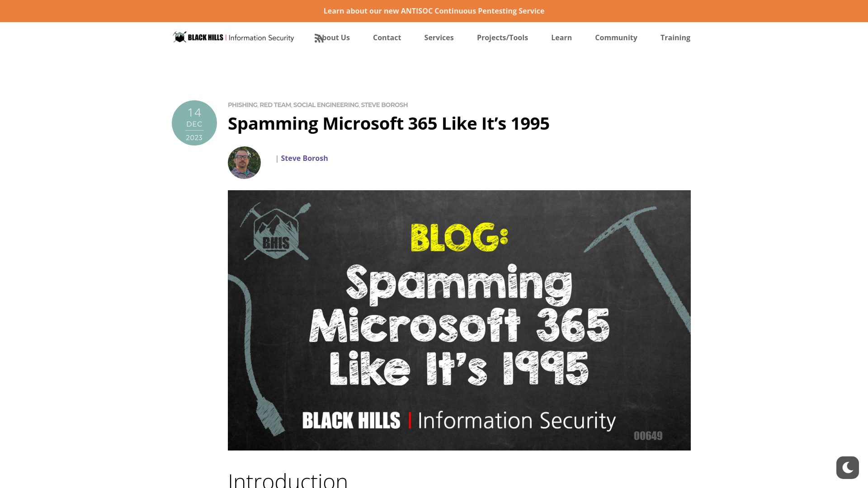Viewport: 868px width, 488px height.
Task: Expand the Community dropdown menu
Action: (616, 38)
